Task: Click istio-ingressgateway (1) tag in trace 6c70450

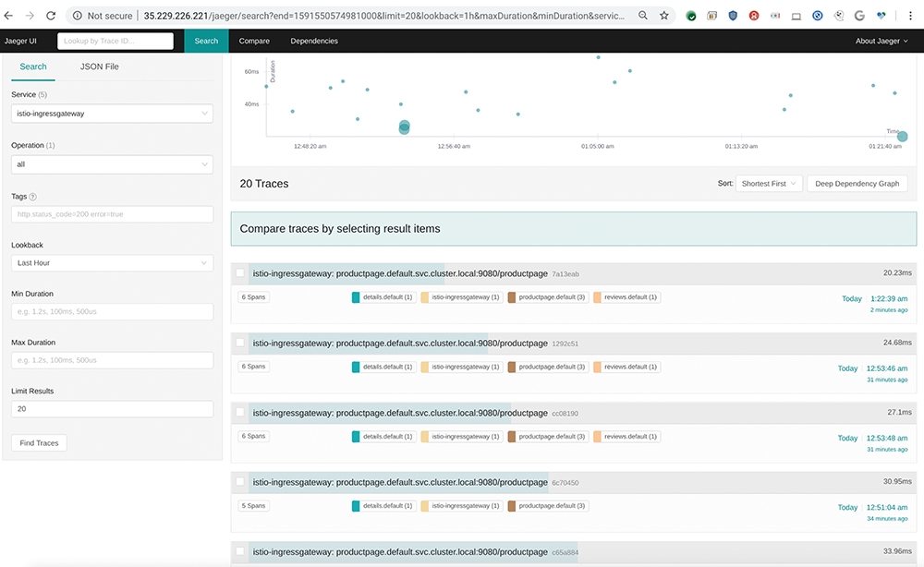Action: 462,506
